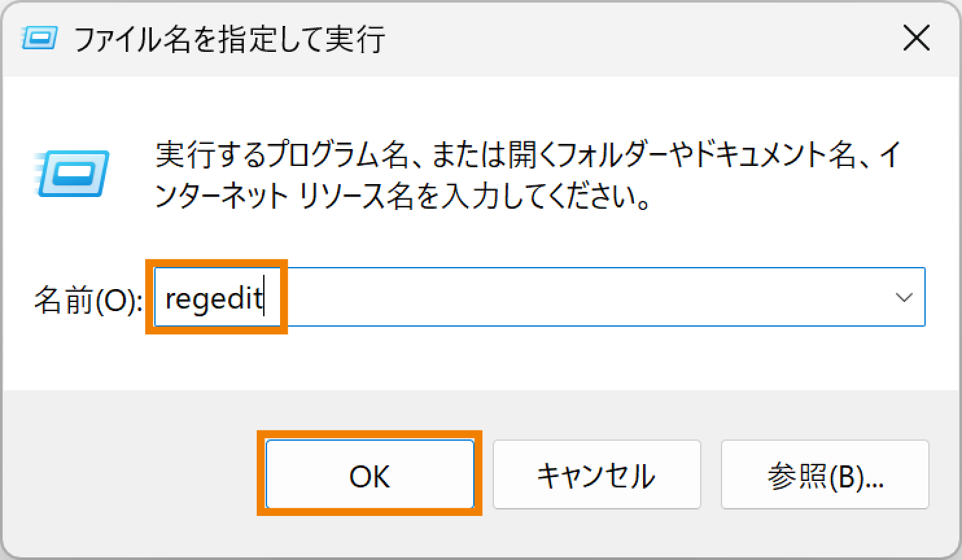Screen dimensions: 962x560
Task: Click the chevron on the input field
Action: pos(905,297)
